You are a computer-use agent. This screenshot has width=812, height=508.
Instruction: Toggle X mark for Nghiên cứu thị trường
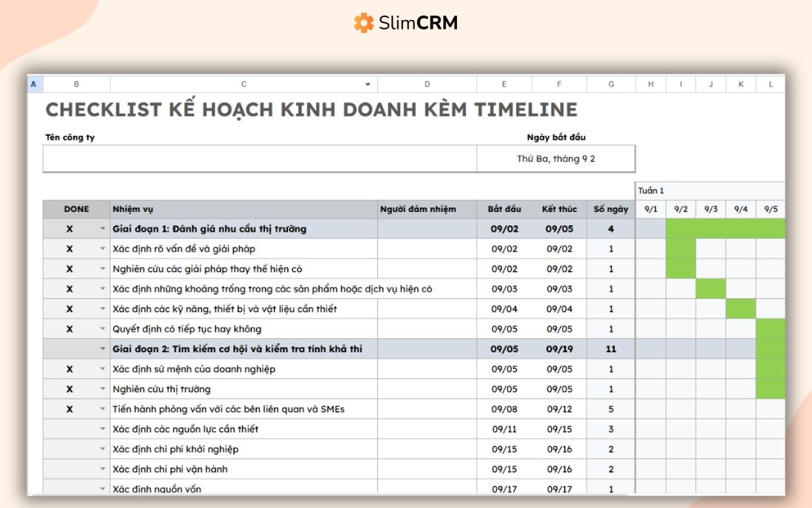[x=69, y=389]
